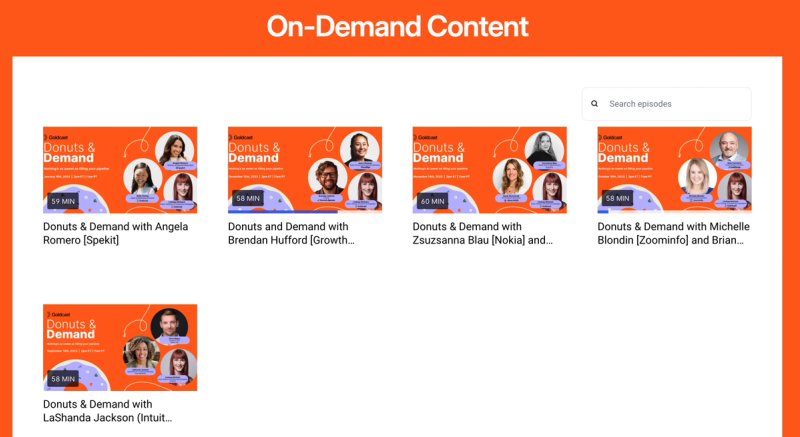Viewport: 800px width, 437px height.
Task: Open the Michelle Blondin episode thumbnail
Action: (x=674, y=170)
